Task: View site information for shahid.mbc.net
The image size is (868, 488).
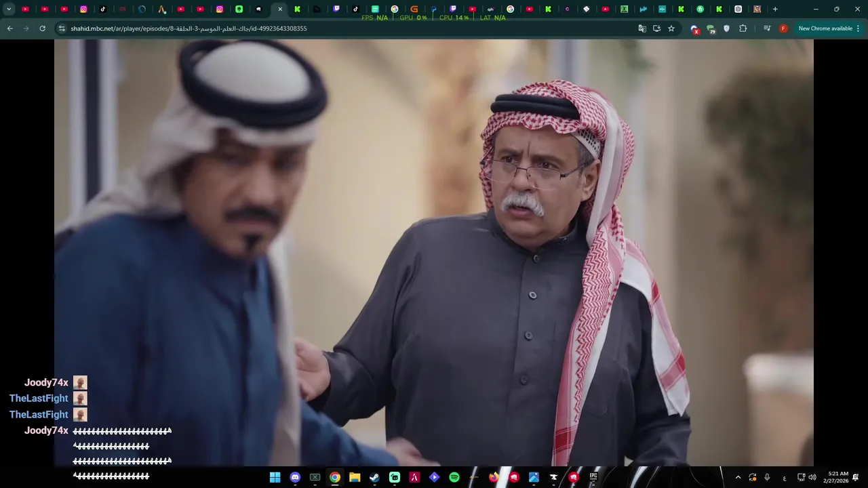Action: pyautogui.click(x=62, y=28)
